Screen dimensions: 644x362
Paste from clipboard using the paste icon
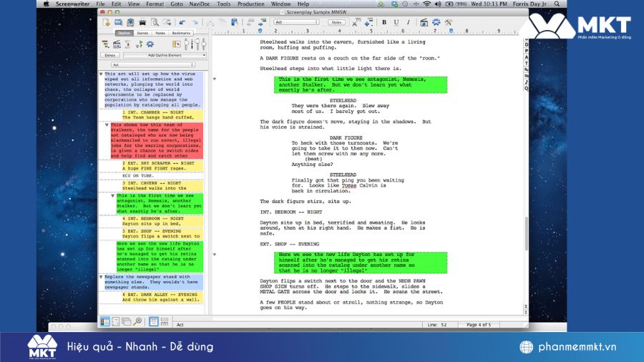click(235, 22)
